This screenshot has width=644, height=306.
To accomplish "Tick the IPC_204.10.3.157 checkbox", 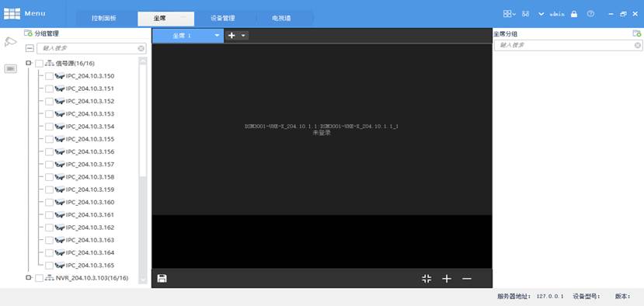I will click(49, 165).
